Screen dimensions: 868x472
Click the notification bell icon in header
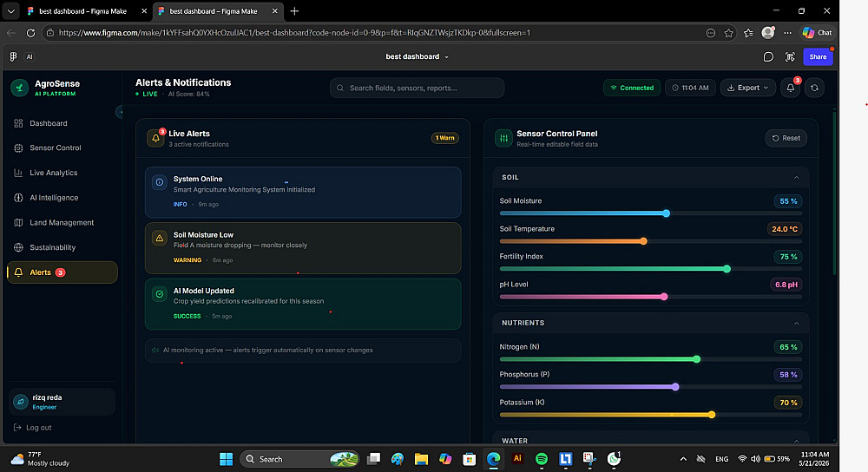[x=791, y=88]
